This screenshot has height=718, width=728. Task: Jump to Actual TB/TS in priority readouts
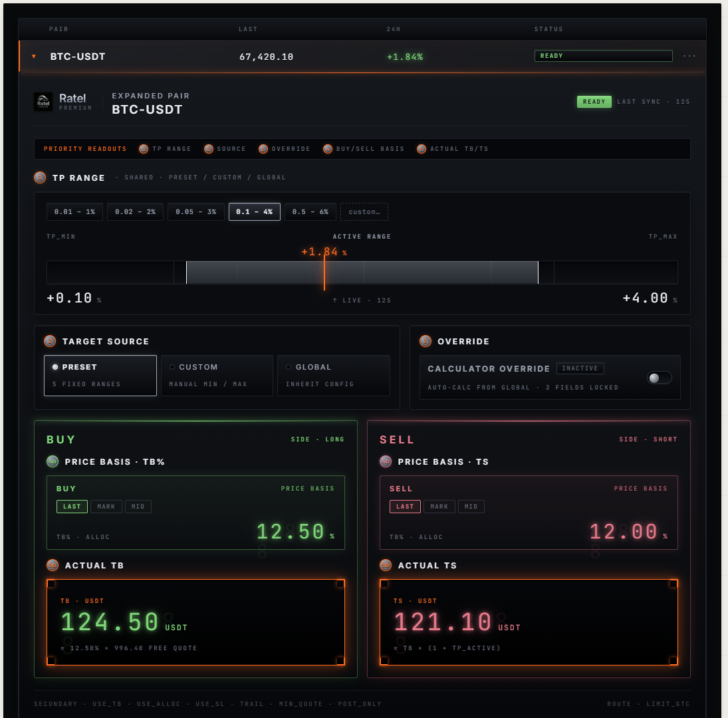point(453,149)
